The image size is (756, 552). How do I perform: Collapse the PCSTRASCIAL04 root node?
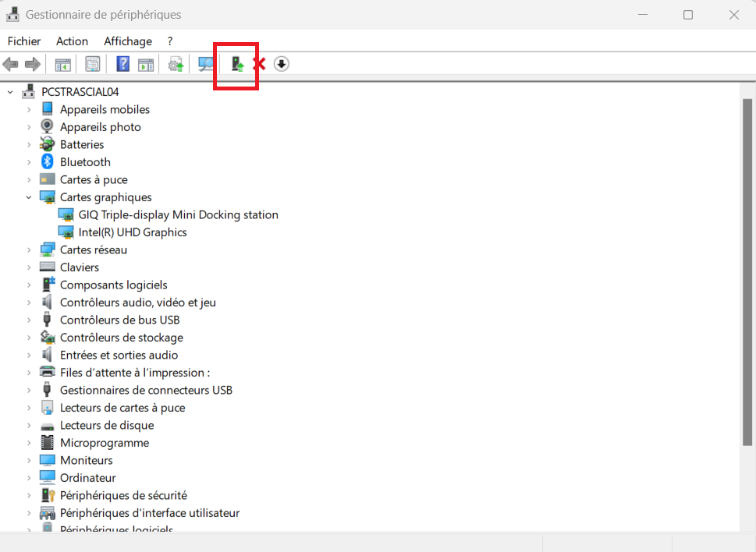pos(10,92)
